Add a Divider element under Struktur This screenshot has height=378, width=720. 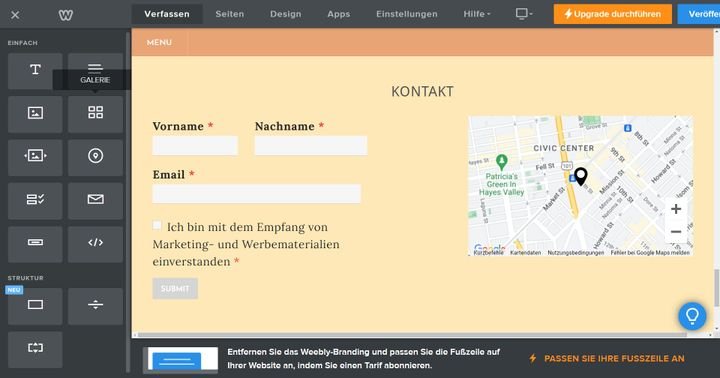point(96,306)
